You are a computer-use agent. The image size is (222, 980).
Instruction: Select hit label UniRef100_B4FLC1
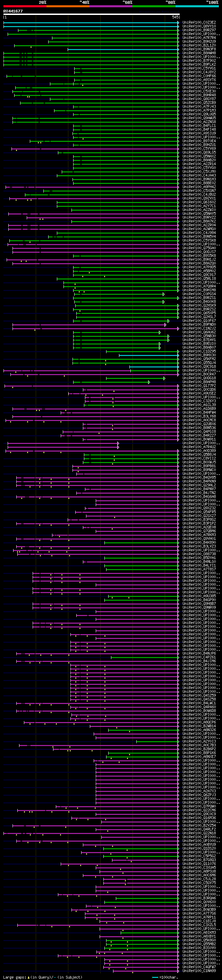(199, 125)
